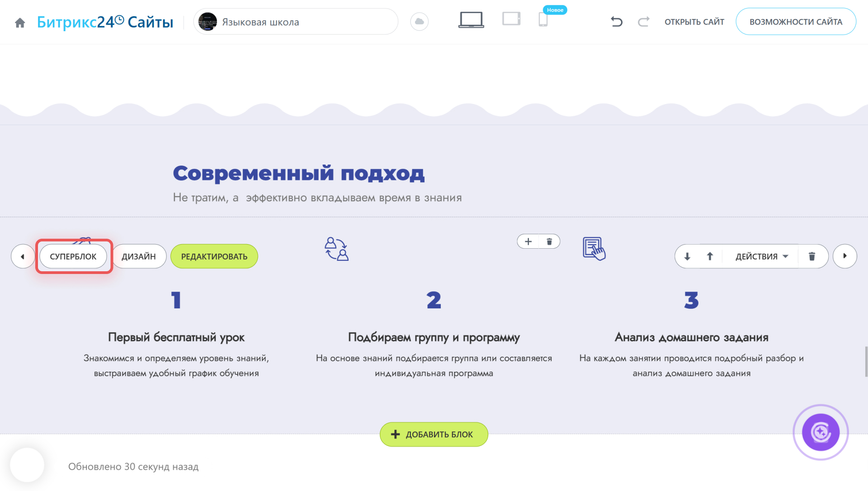Click the home icon in top left
Screen dimensions: 868x491
click(20, 22)
